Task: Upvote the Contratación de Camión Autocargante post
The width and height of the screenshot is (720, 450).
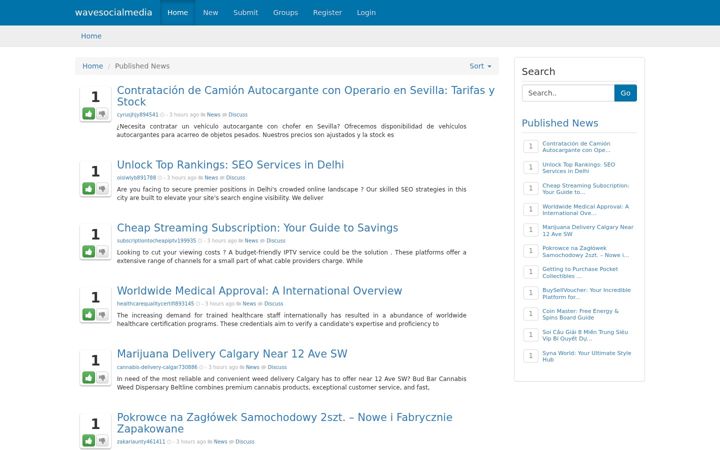Action: click(89, 113)
